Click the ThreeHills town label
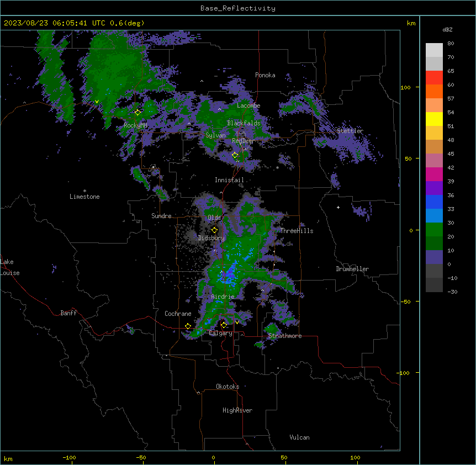Screen dimensions: 476x465 pyautogui.click(x=297, y=231)
